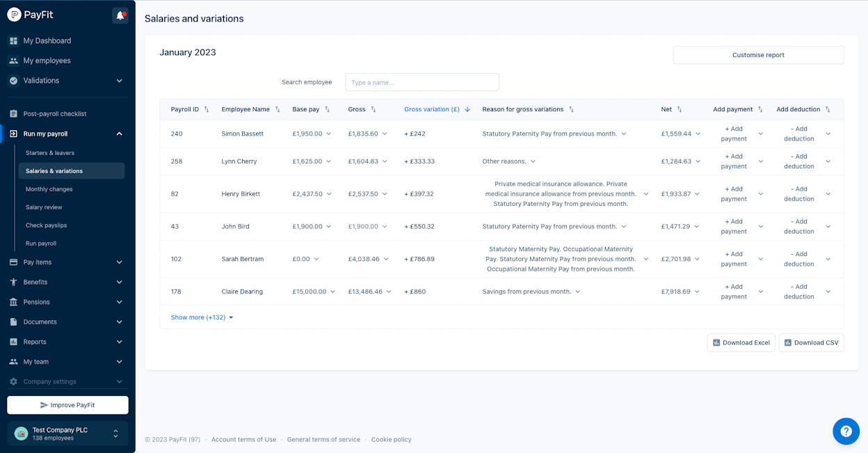Sort by Add payment column arrows
The image size is (868, 453).
[760, 109]
